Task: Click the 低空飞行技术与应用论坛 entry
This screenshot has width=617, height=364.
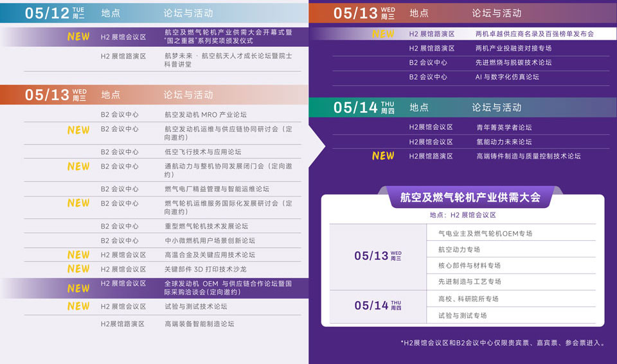Action: click(x=203, y=152)
